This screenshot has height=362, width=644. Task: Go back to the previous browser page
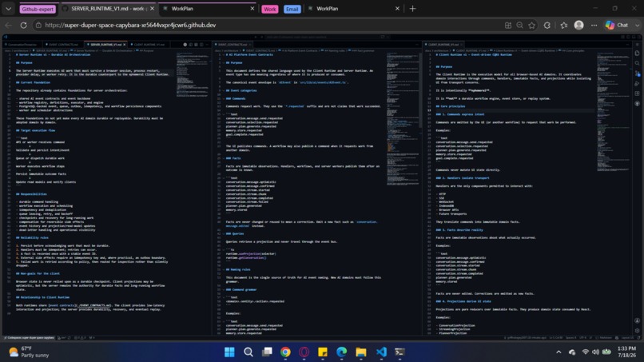9,25
